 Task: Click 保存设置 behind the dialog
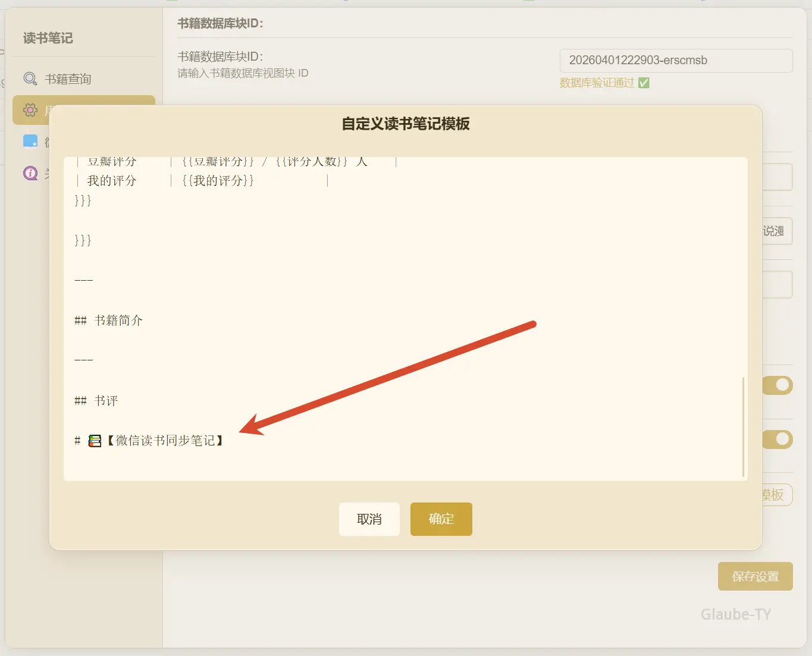click(x=755, y=576)
